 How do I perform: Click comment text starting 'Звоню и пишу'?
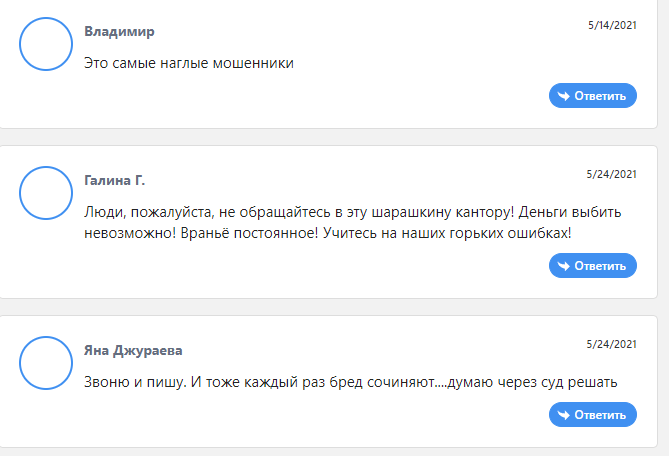pos(351,382)
